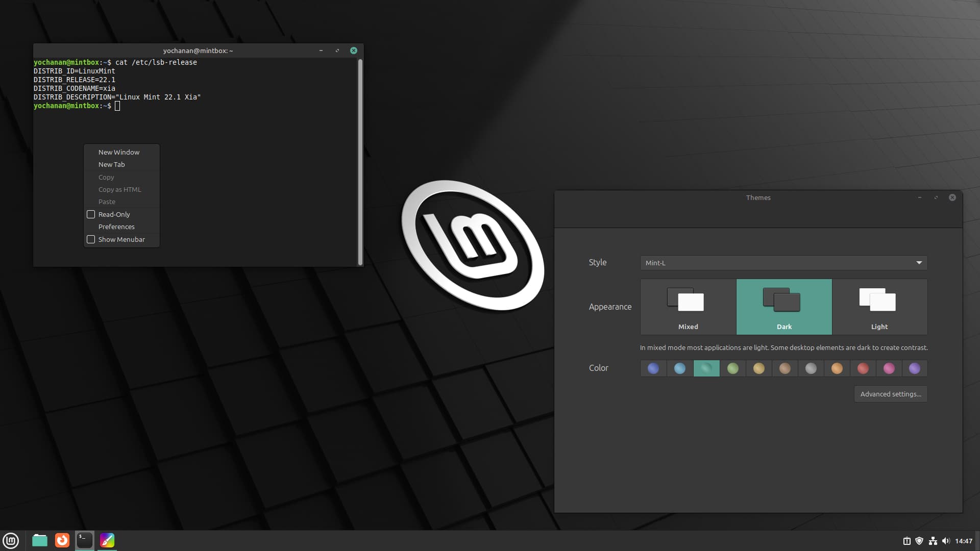Minimize the terminal window

coord(321,51)
